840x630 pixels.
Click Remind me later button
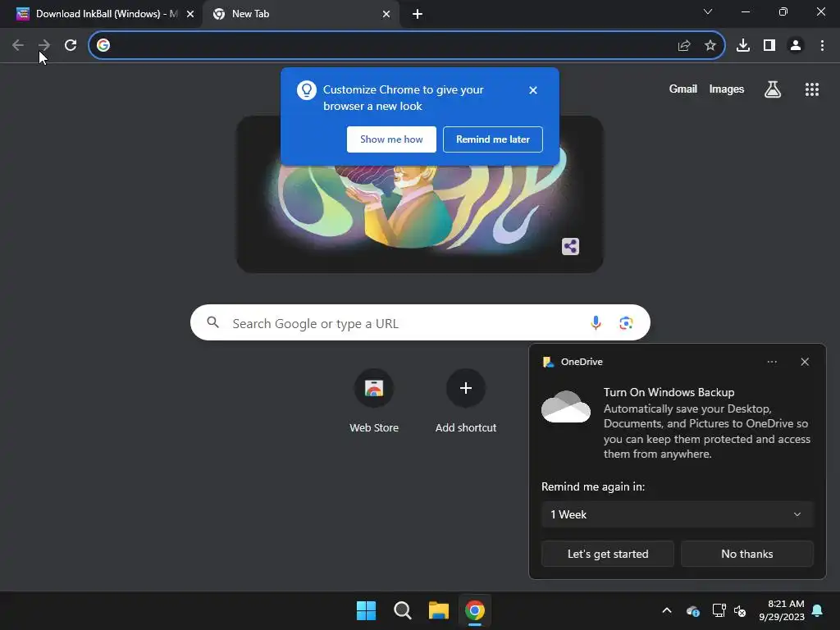pos(493,139)
